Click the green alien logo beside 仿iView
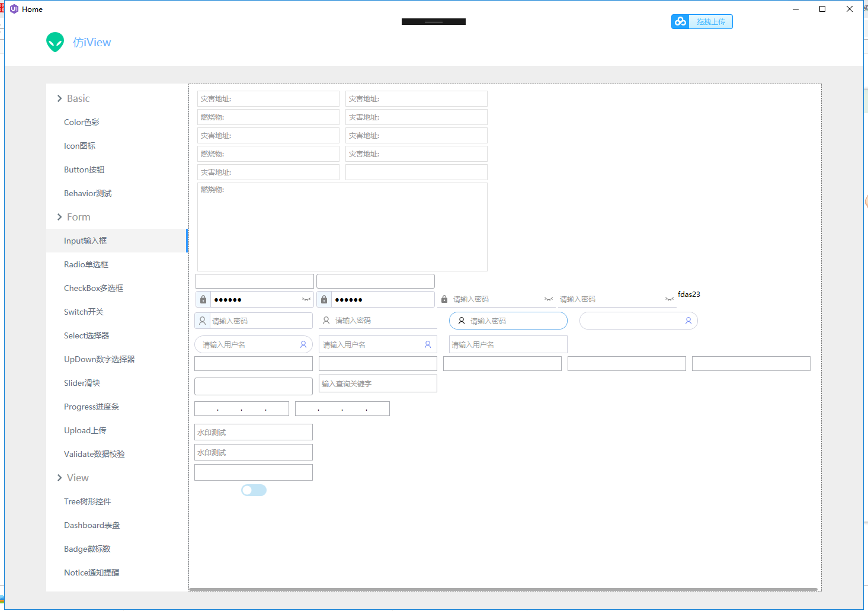Image resolution: width=868 pixels, height=614 pixels. coord(55,42)
